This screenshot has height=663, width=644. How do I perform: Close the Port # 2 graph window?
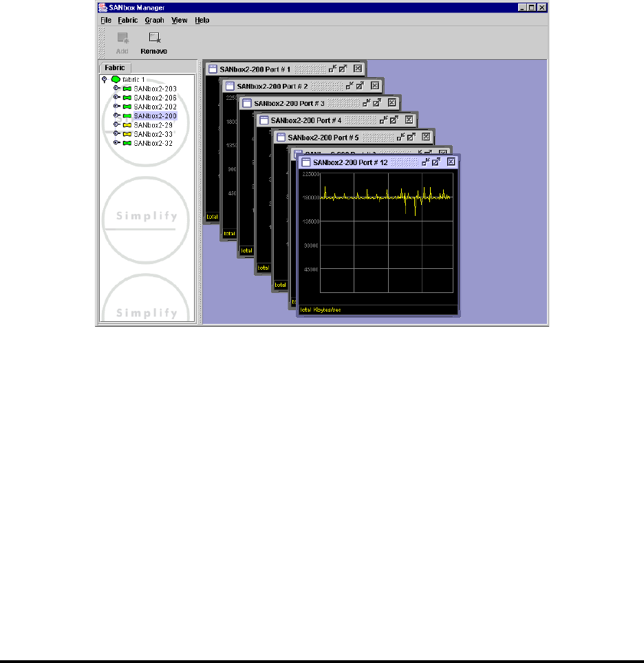[375, 86]
